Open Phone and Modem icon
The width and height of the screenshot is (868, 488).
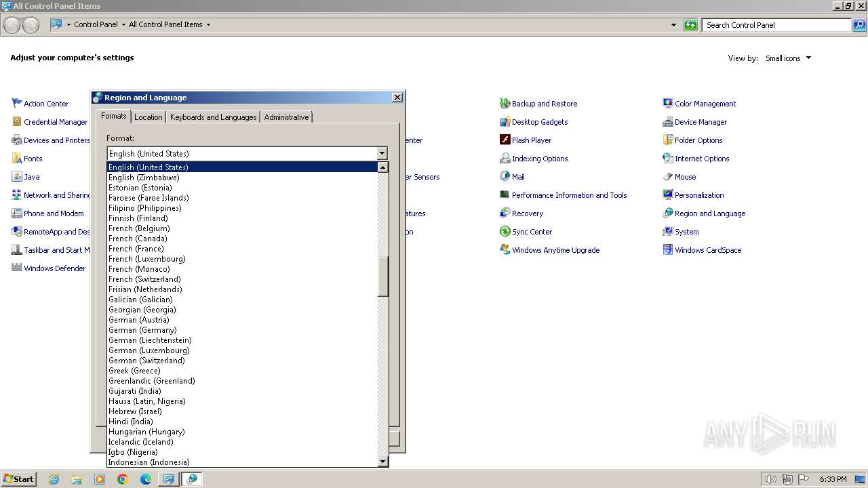click(x=18, y=213)
